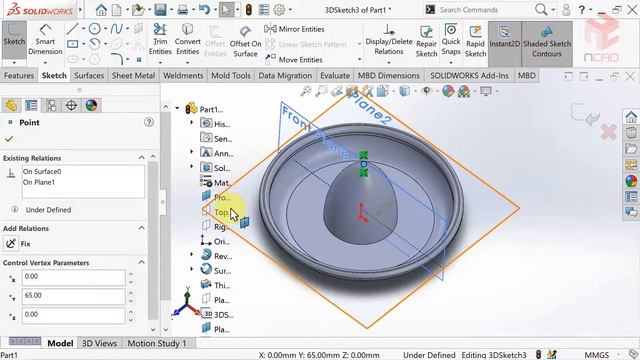640x360 pixels.
Task: Select the Spline sketch tool
Action: pyautogui.click(x=117, y=29)
